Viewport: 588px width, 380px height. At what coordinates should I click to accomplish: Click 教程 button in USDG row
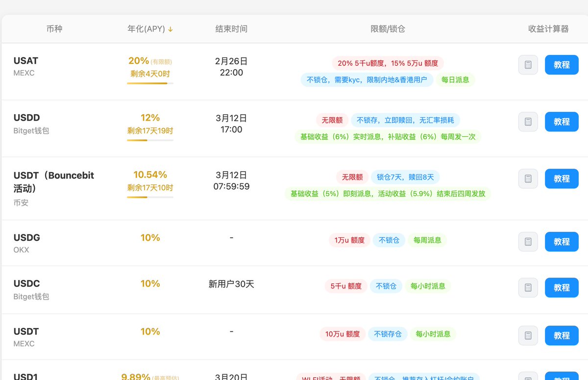562,241
